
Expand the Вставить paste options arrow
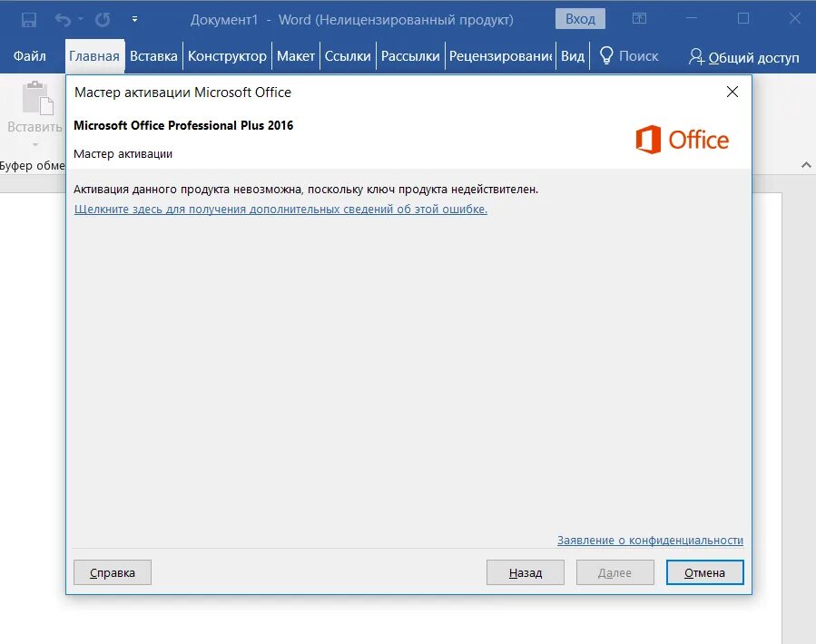[34, 144]
